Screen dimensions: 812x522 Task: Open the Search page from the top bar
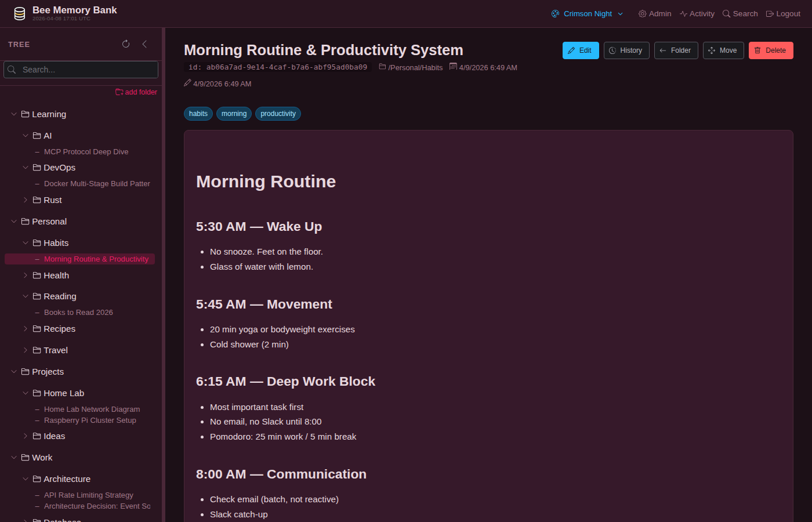(x=740, y=14)
